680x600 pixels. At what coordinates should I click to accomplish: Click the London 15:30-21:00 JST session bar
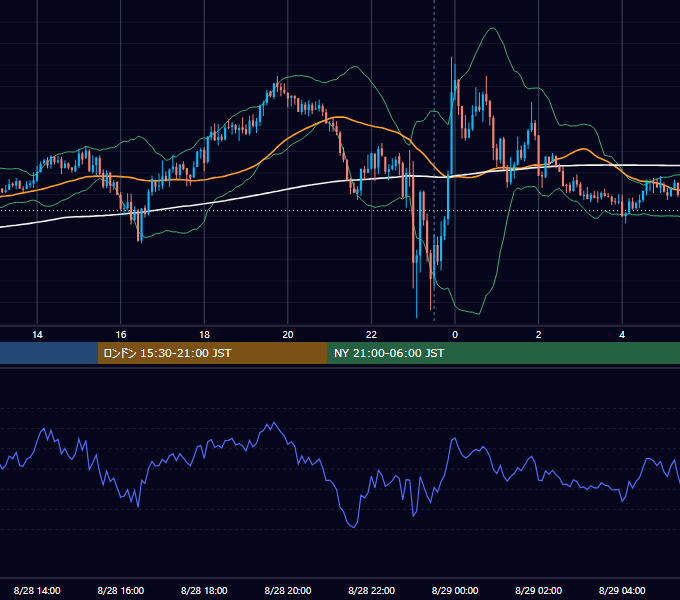[x=212, y=353]
